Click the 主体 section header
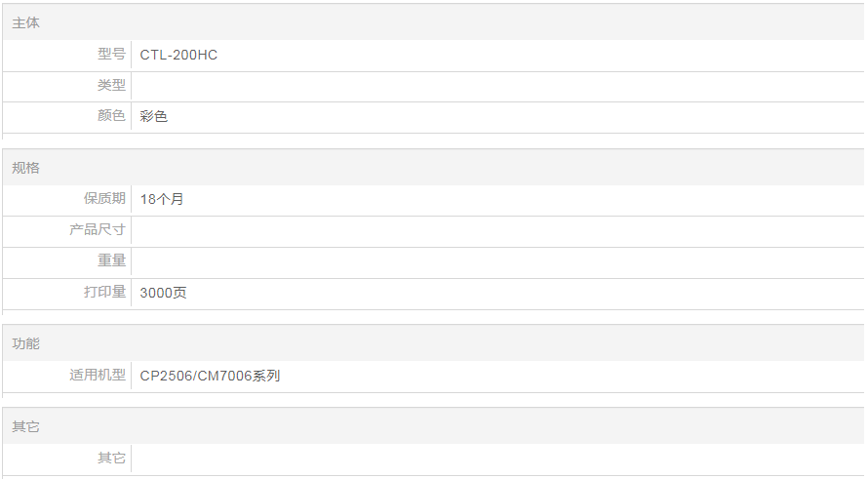The image size is (868, 479). pos(25,22)
